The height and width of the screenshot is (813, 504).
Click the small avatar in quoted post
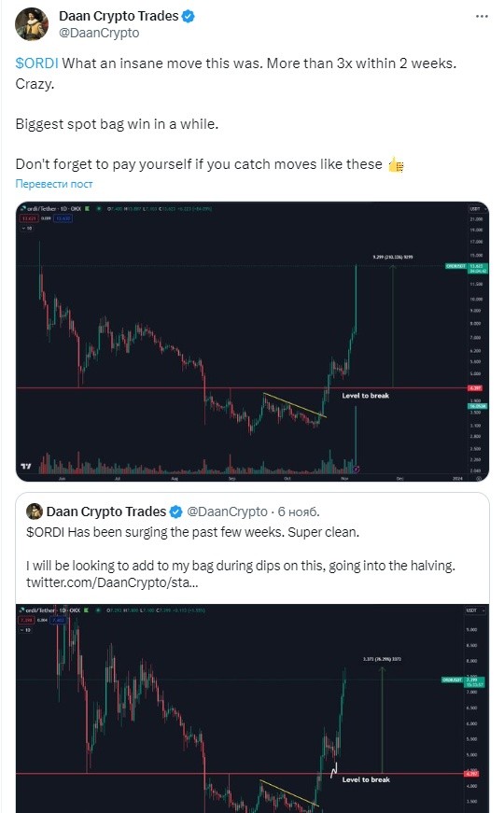click(x=35, y=512)
